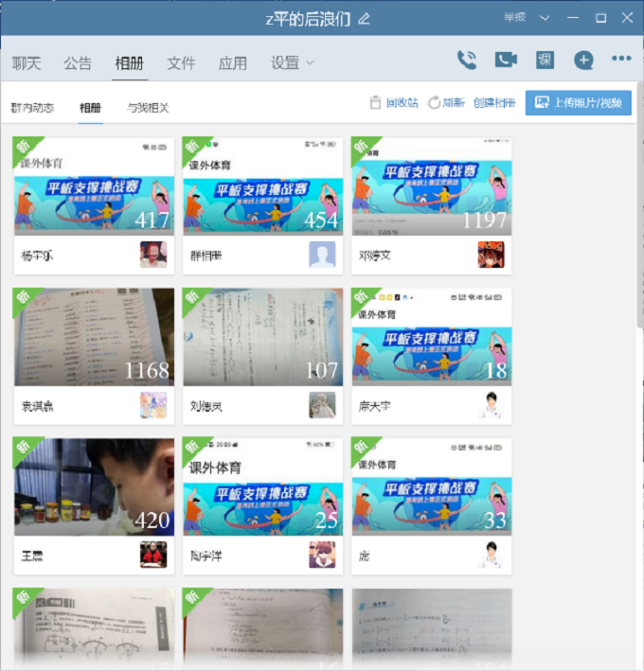Open 袁琪嘉 album with 1168 photos

click(x=94, y=337)
